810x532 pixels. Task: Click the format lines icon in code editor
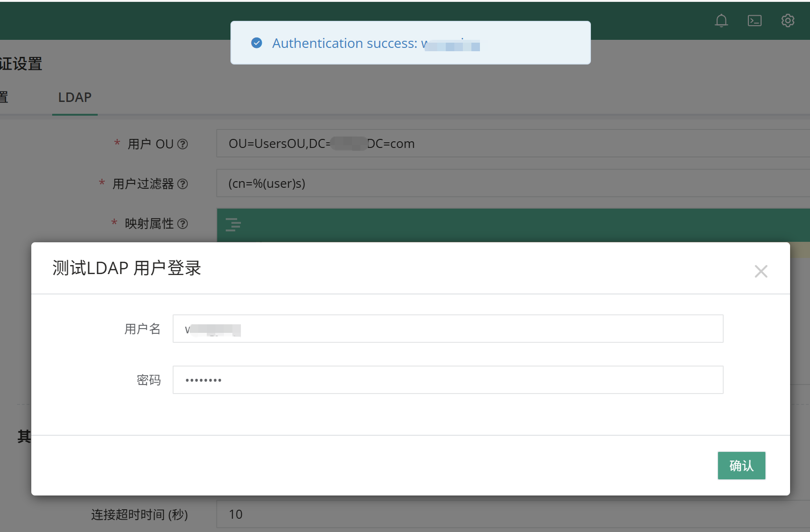pos(233,224)
